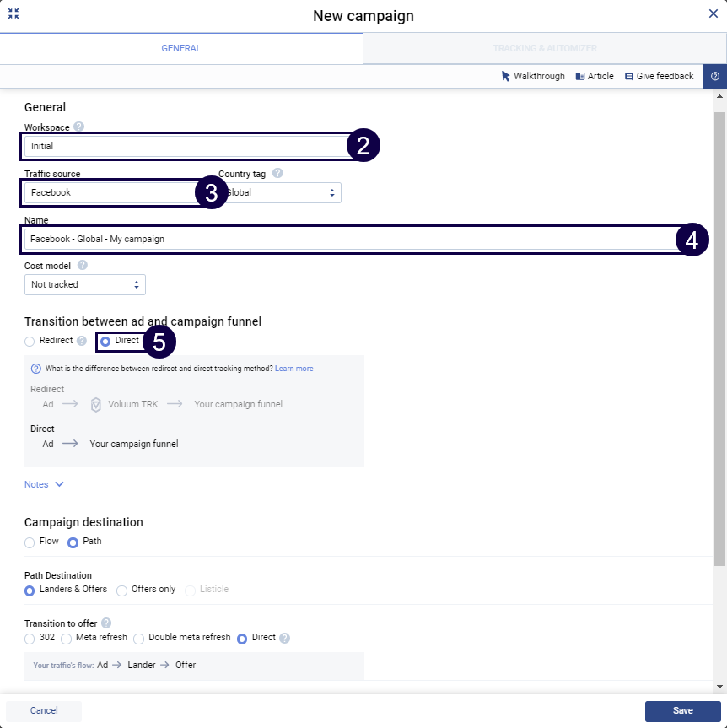Click the Redirect help tooltip icon
727x728 pixels.
(x=82, y=341)
